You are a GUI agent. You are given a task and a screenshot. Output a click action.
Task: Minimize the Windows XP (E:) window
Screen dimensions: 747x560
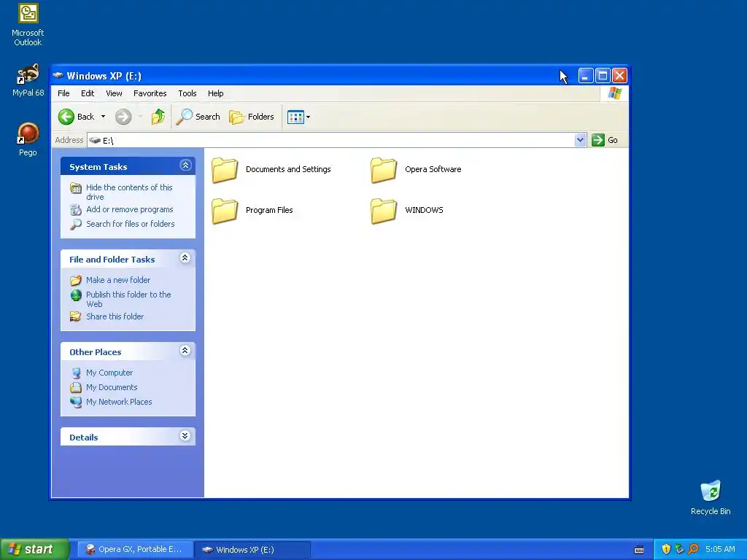click(x=586, y=75)
